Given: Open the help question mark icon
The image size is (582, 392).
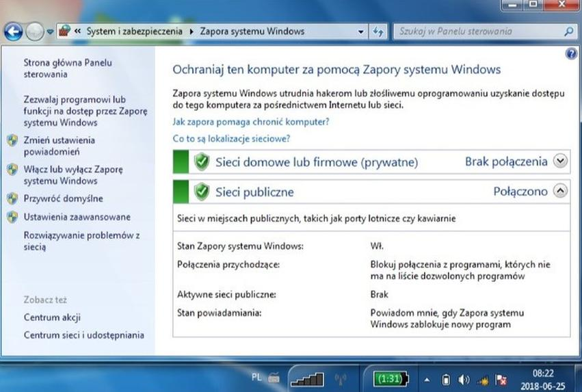Looking at the screenshot, I should click(x=572, y=53).
